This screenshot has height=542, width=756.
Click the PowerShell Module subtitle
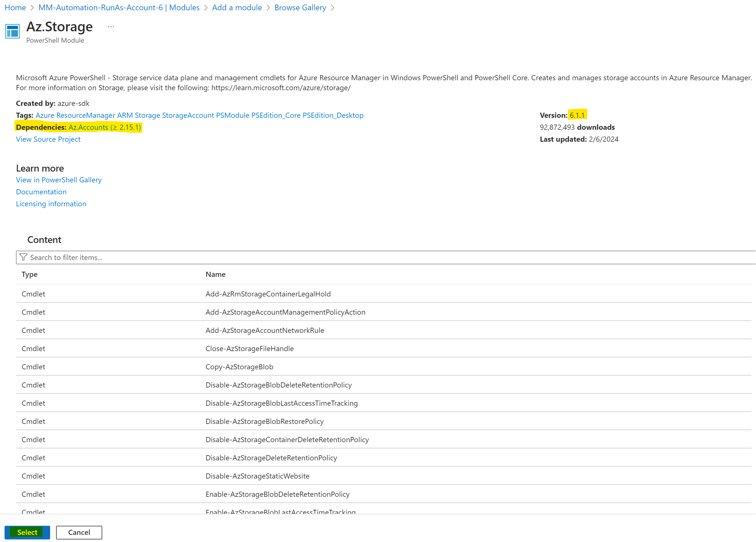click(55, 40)
